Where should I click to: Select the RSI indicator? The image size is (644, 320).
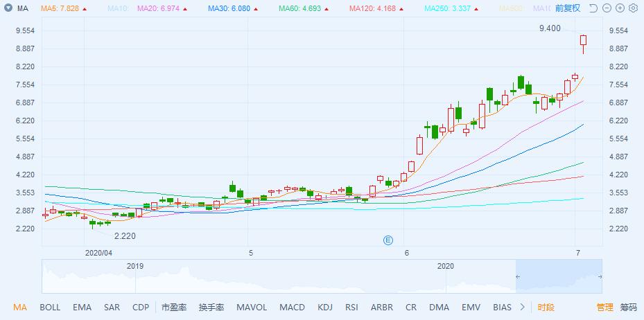click(351, 308)
